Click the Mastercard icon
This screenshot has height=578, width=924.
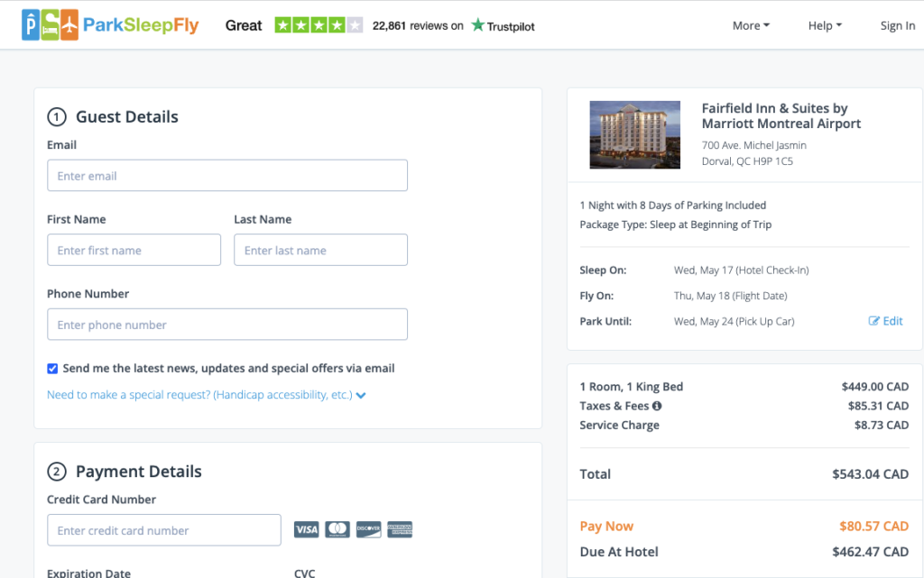coord(337,529)
